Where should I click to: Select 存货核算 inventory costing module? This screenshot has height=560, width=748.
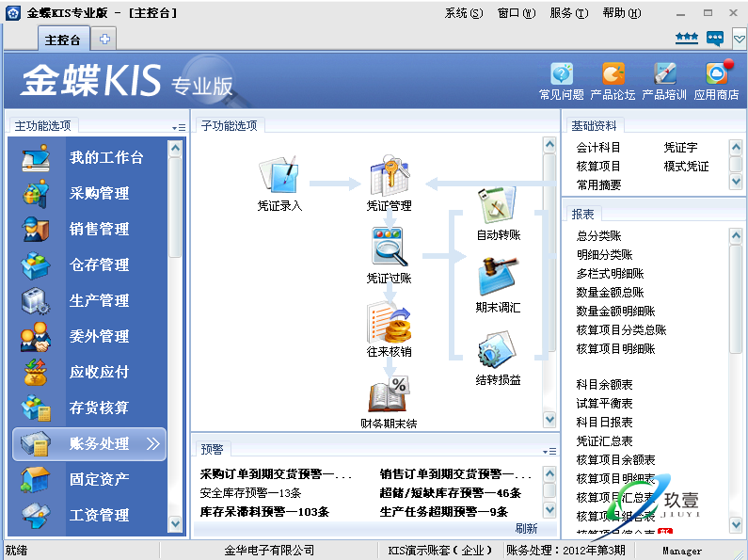point(89,408)
